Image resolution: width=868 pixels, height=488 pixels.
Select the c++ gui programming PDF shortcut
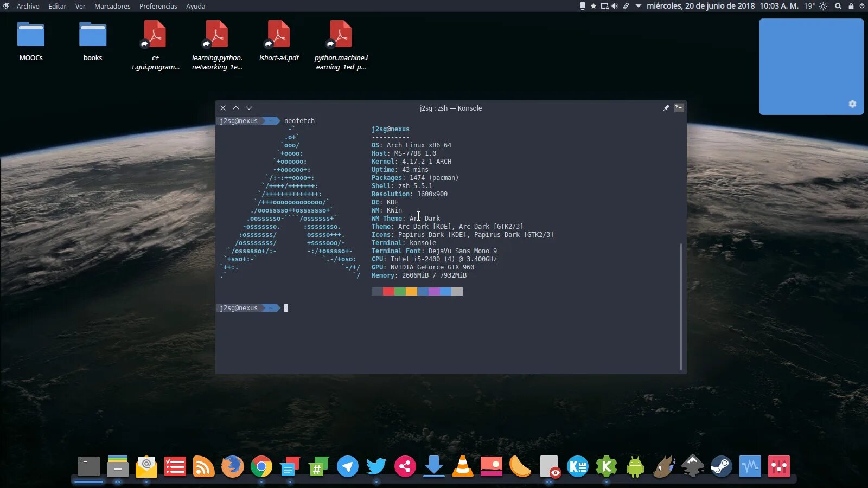click(x=155, y=46)
